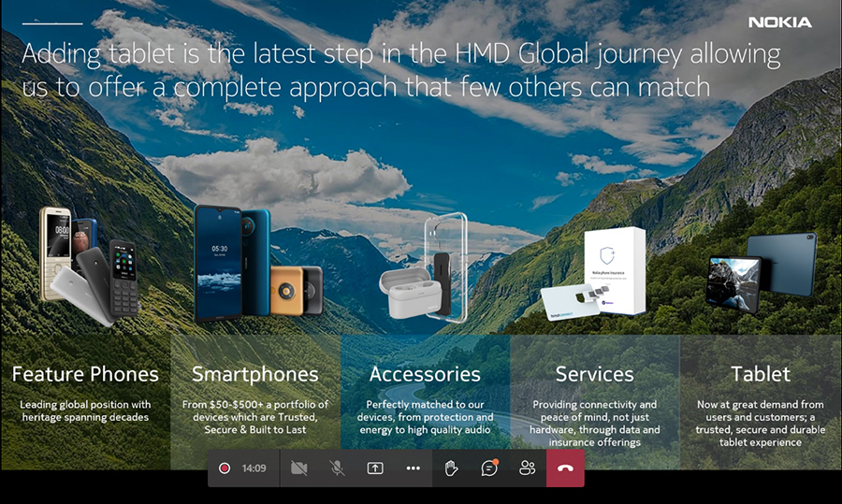
Task: Raise your hand in the meeting
Action: point(451,468)
